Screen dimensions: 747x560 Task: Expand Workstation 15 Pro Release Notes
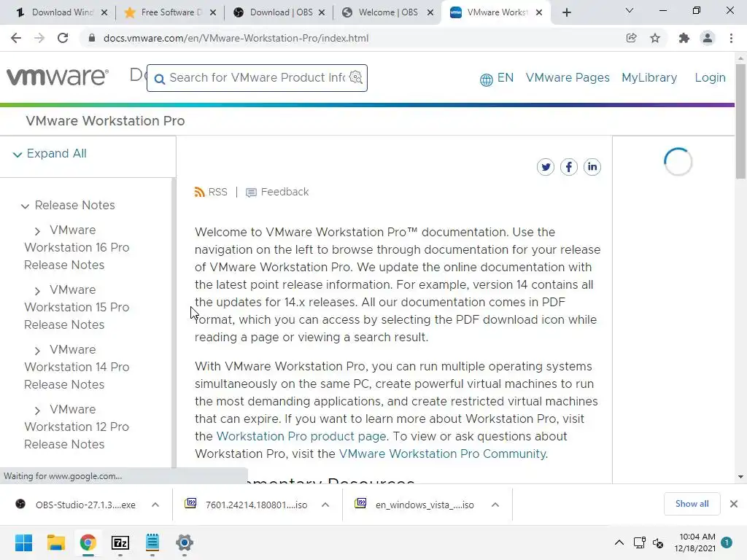[38, 291]
